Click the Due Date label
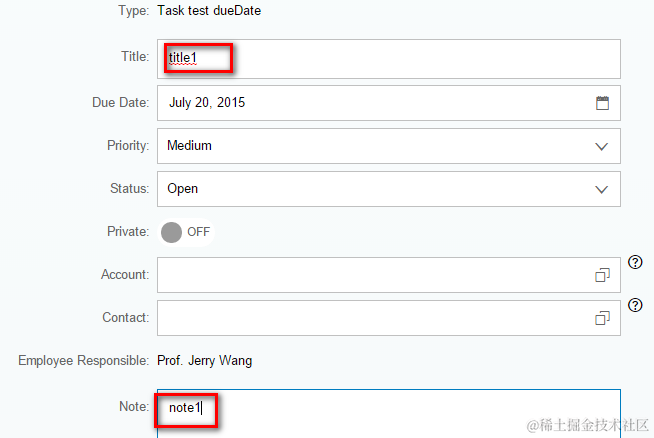654x438 pixels. click(119, 102)
